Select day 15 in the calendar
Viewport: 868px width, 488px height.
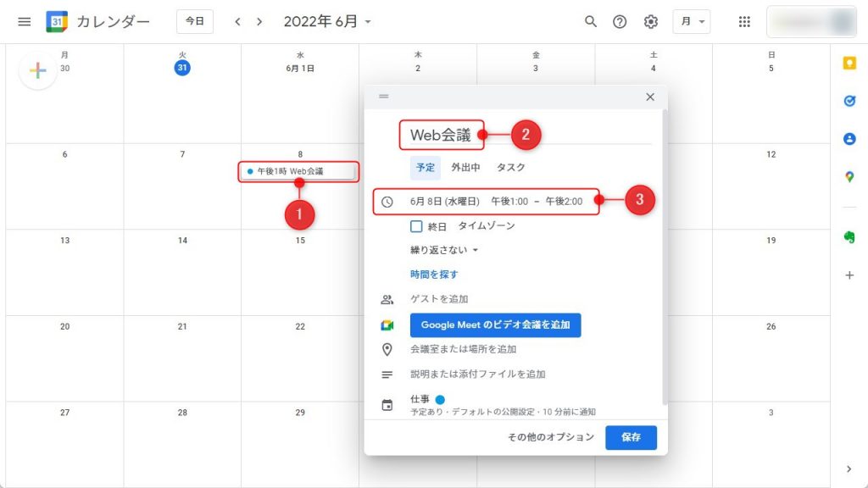pyautogui.click(x=300, y=240)
